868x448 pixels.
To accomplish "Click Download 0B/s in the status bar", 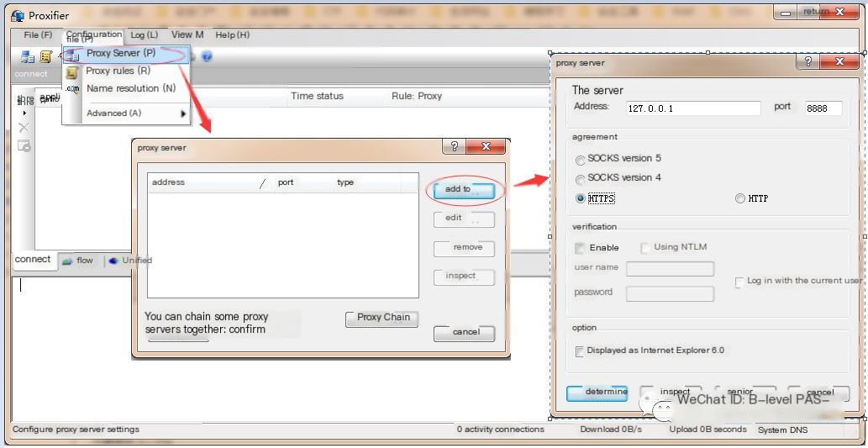I will click(611, 430).
